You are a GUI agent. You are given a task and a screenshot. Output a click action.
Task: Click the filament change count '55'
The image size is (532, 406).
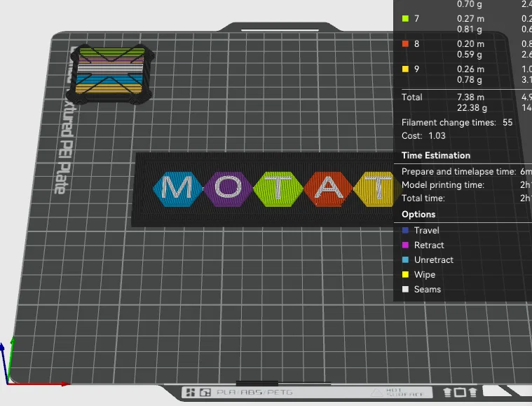pyautogui.click(x=507, y=123)
